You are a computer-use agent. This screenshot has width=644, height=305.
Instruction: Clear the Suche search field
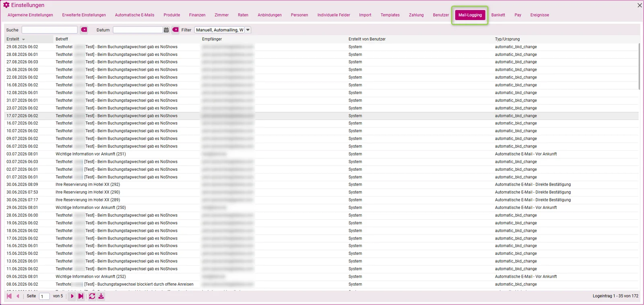click(84, 30)
